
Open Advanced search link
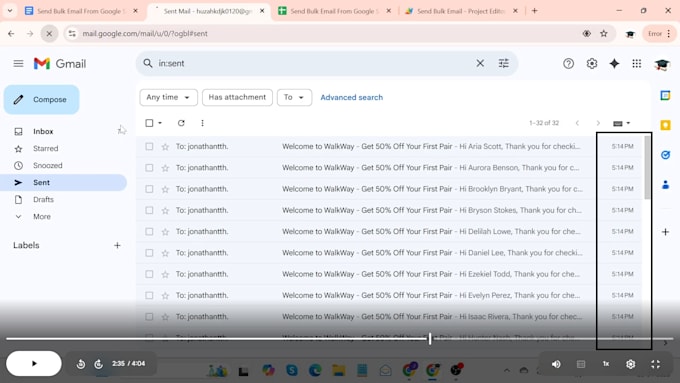(352, 98)
